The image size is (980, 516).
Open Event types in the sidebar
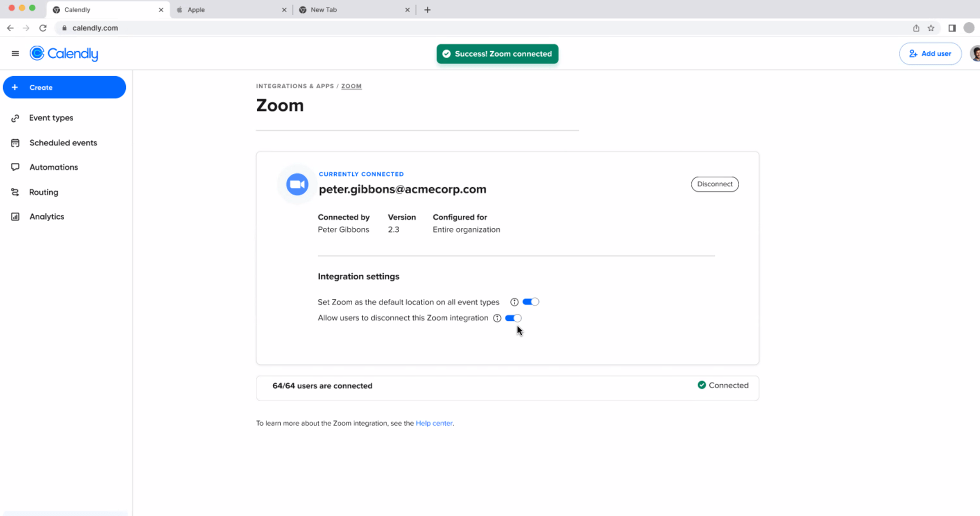[x=50, y=117]
